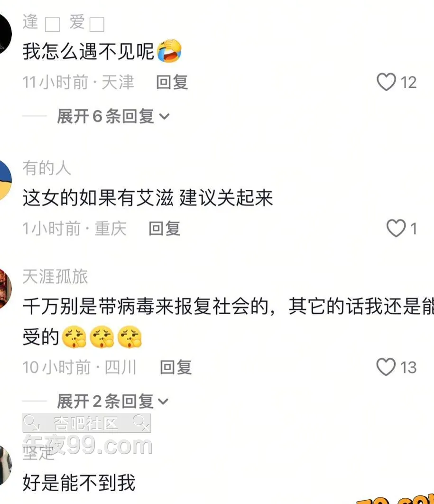Image resolution: width=434 pixels, height=504 pixels.
Task: Open username 逢□爱□ profile
Action: pyautogui.click(x=64, y=22)
